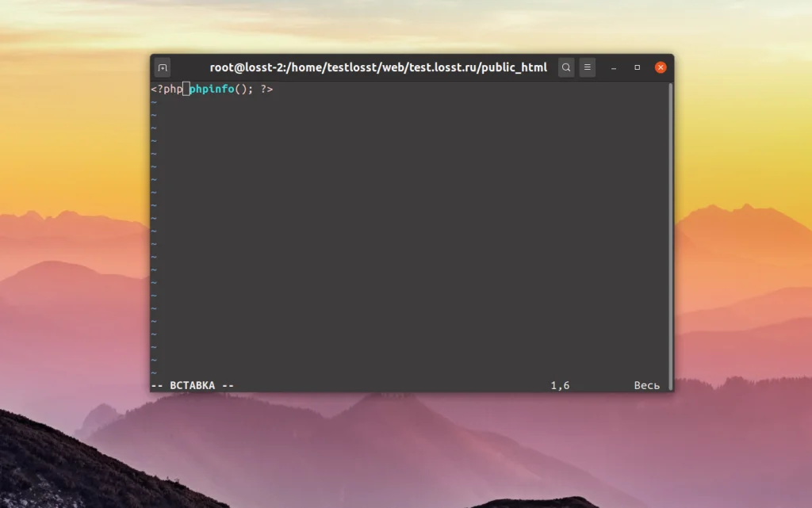Click the closing '?>' tag

pyautogui.click(x=266, y=89)
